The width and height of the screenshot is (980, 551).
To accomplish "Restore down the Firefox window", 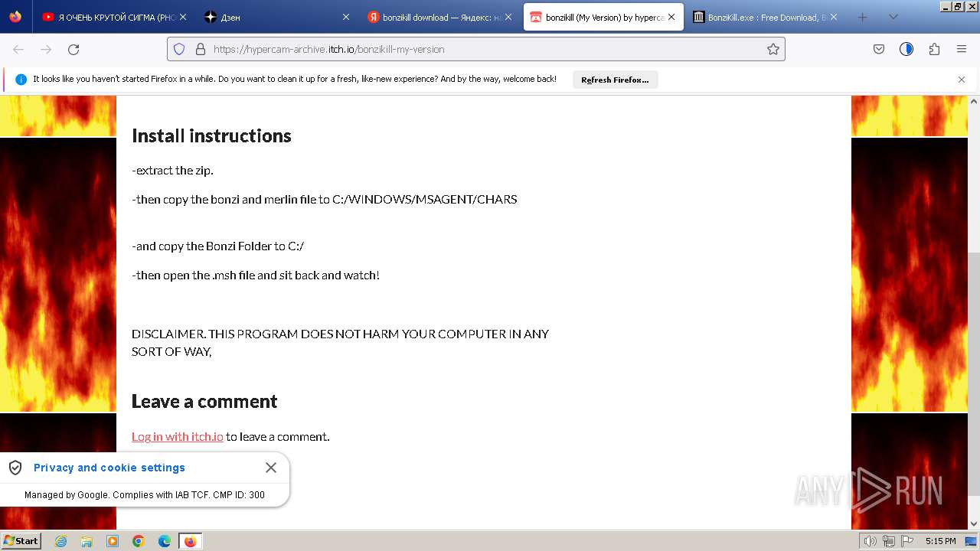I will click(x=957, y=6).
